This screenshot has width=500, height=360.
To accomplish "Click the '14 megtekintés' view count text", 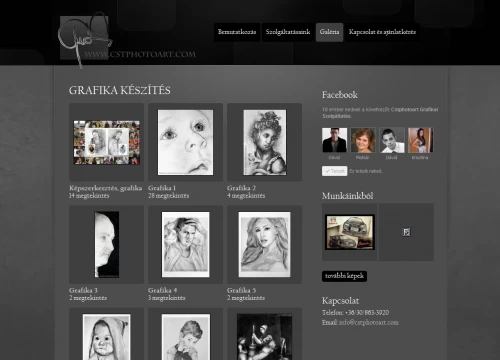I will 89,196.
